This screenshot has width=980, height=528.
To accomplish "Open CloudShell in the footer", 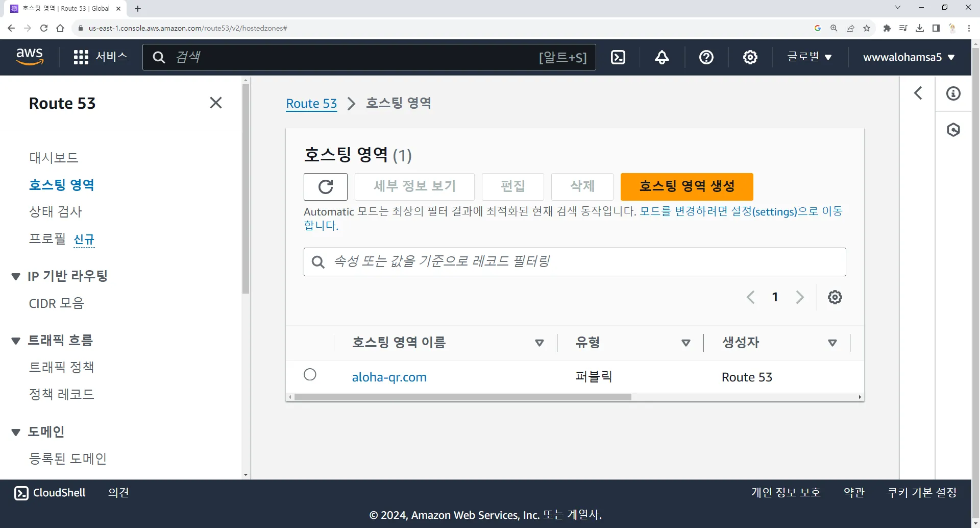I will click(50, 493).
